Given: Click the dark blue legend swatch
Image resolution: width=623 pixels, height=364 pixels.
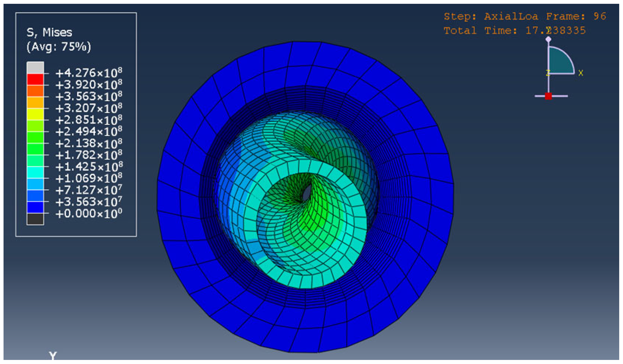Looking at the screenshot, I should point(35,207).
